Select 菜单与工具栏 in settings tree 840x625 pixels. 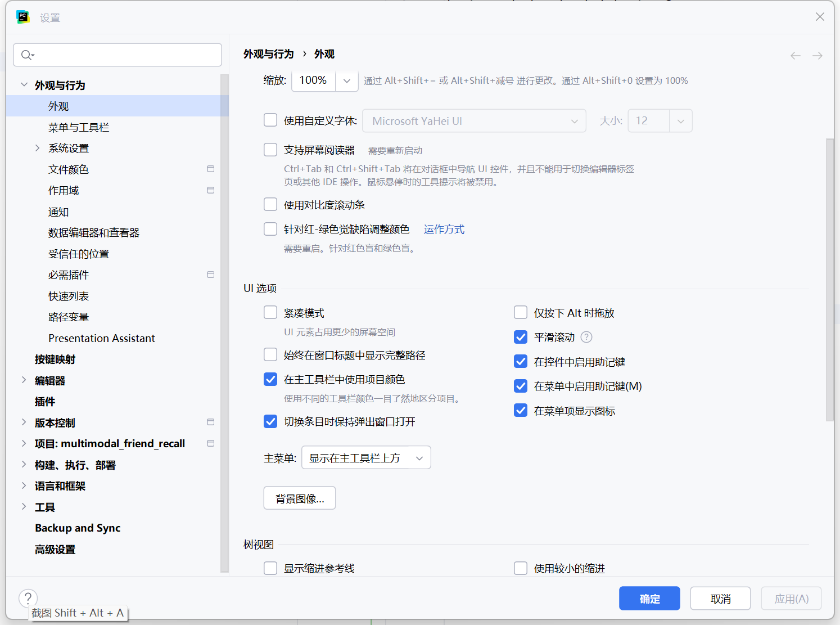click(x=79, y=127)
